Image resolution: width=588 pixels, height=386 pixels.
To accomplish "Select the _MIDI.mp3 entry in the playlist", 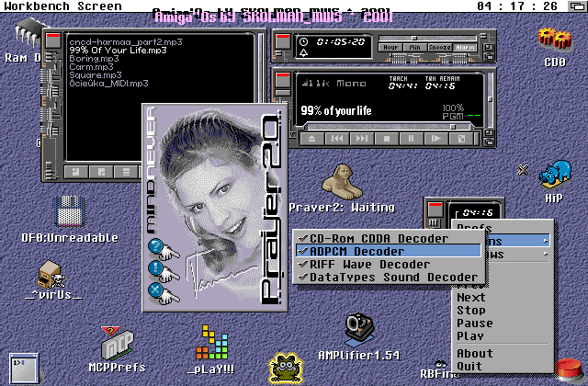I will click(x=108, y=83).
